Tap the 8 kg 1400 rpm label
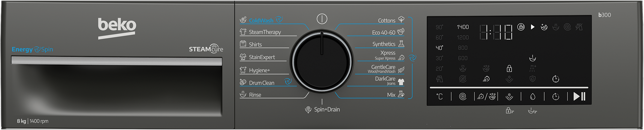 coord(33,121)
